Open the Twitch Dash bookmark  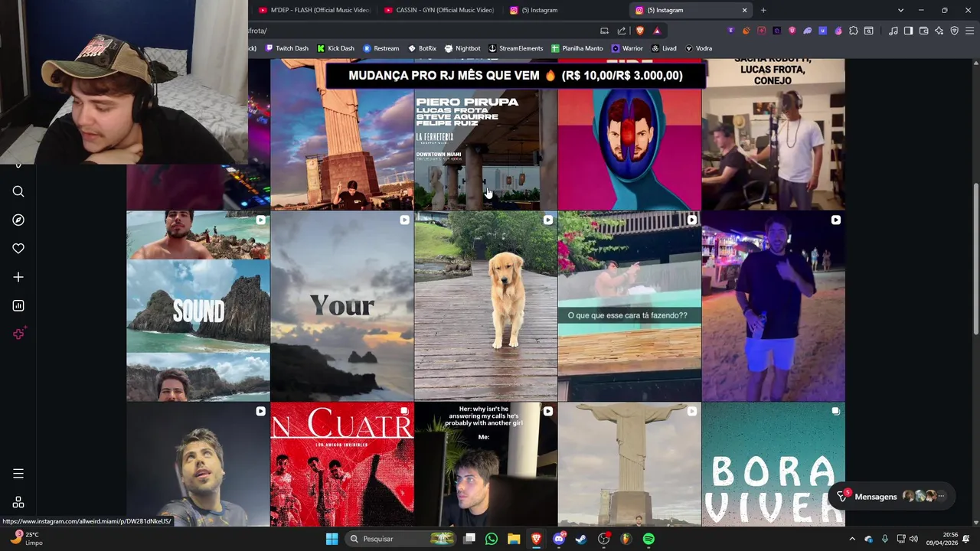(x=287, y=48)
